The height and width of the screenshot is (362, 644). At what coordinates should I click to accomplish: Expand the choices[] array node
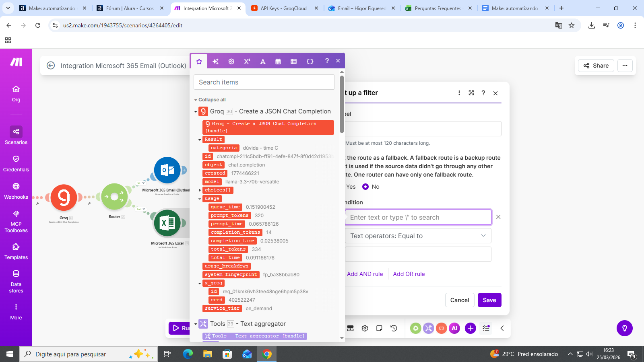[x=200, y=190]
